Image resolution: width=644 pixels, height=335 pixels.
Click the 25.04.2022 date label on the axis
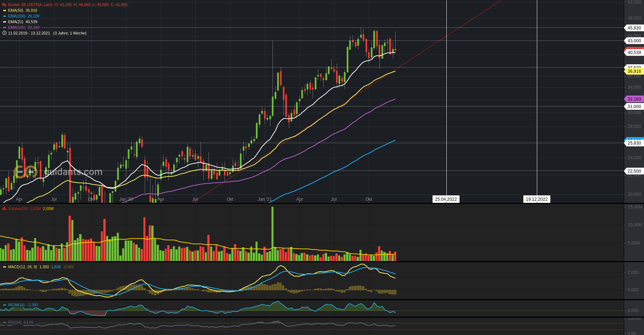[x=445, y=199]
